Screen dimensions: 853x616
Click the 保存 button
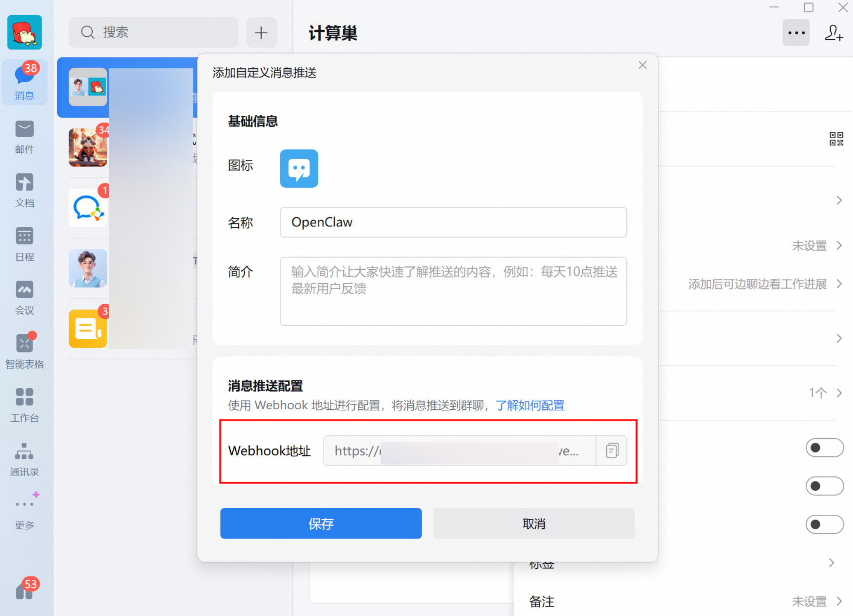click(321, 523)
